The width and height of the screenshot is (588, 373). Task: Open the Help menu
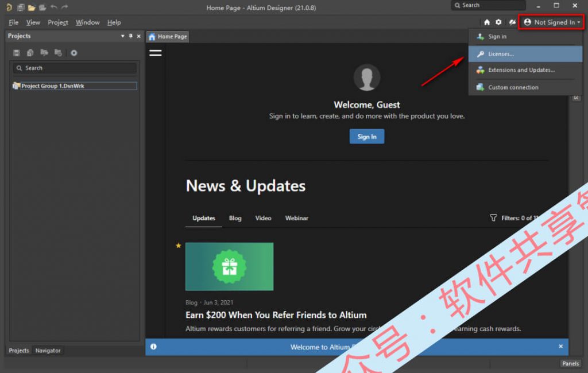click(114, 22)
